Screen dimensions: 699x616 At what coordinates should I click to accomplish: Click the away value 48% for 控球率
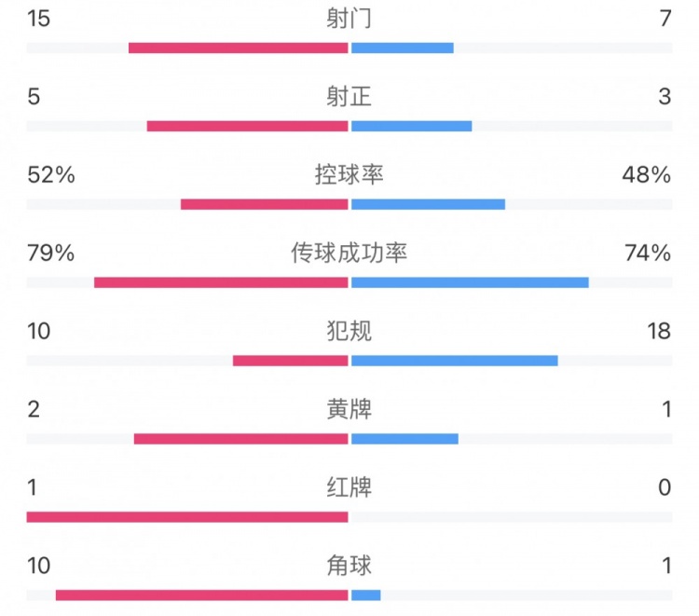point(648,174)
